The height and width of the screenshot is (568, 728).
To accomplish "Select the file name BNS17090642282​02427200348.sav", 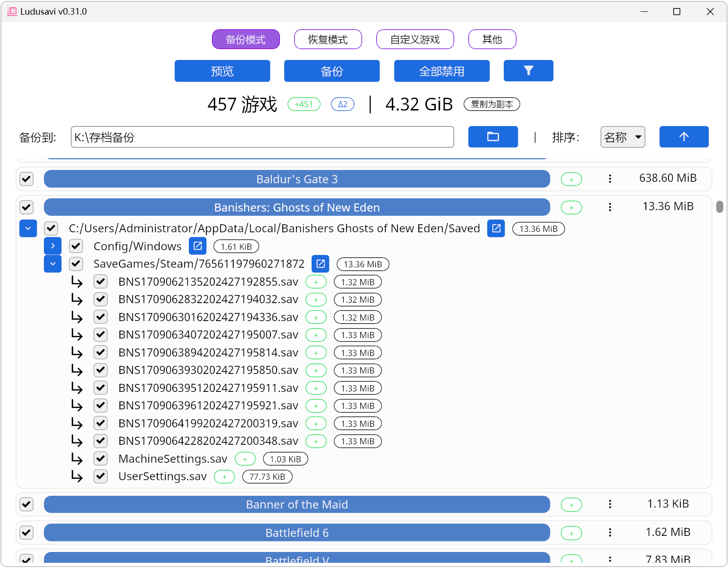I will pos(208,441).
